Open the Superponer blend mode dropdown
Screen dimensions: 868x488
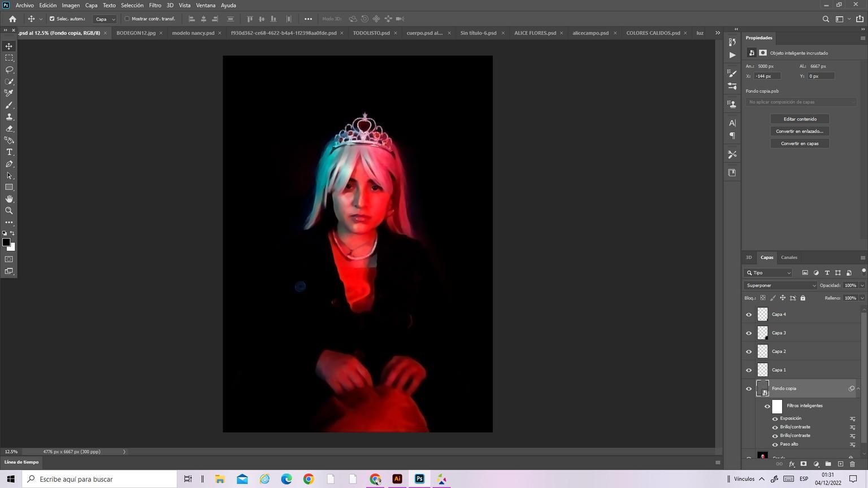780,285
